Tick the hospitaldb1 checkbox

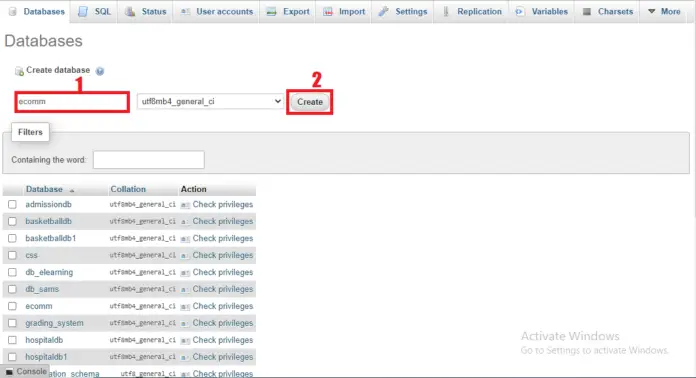point(12,357)
